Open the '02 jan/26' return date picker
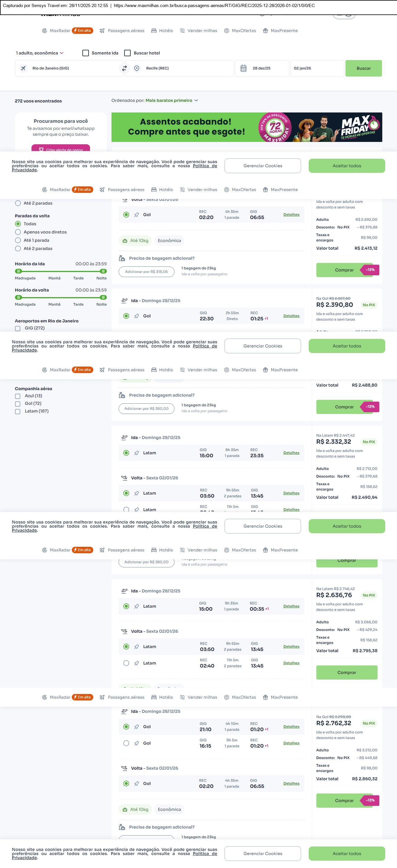 tap(317, 68)
